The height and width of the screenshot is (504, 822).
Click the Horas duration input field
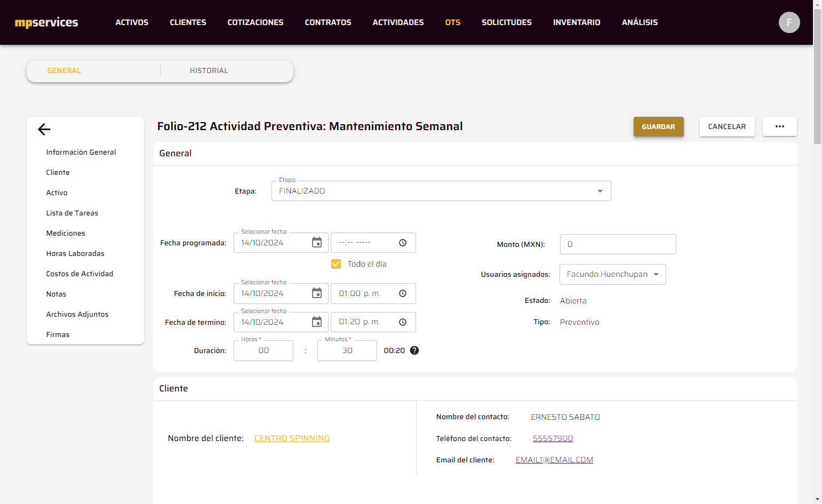coord(264,350)
